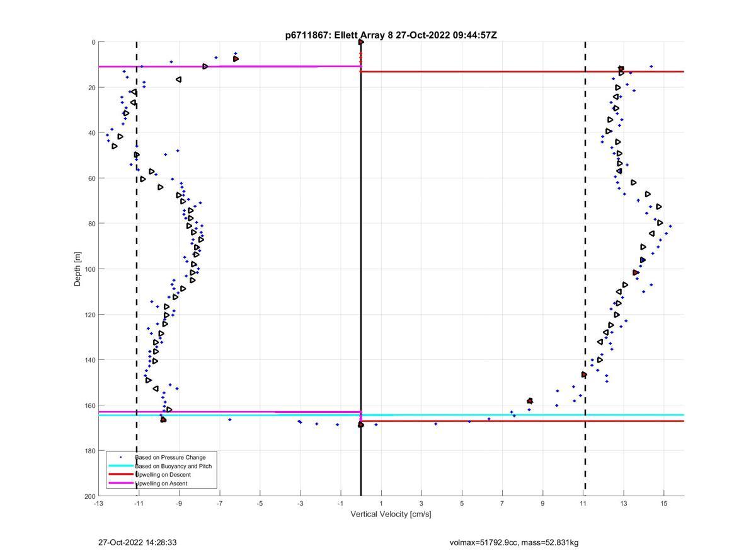Image resolution: width=756 pixels, height=558 pixels.
Task: Click x-axis tick label -11
Action: [x=139, y=503]
